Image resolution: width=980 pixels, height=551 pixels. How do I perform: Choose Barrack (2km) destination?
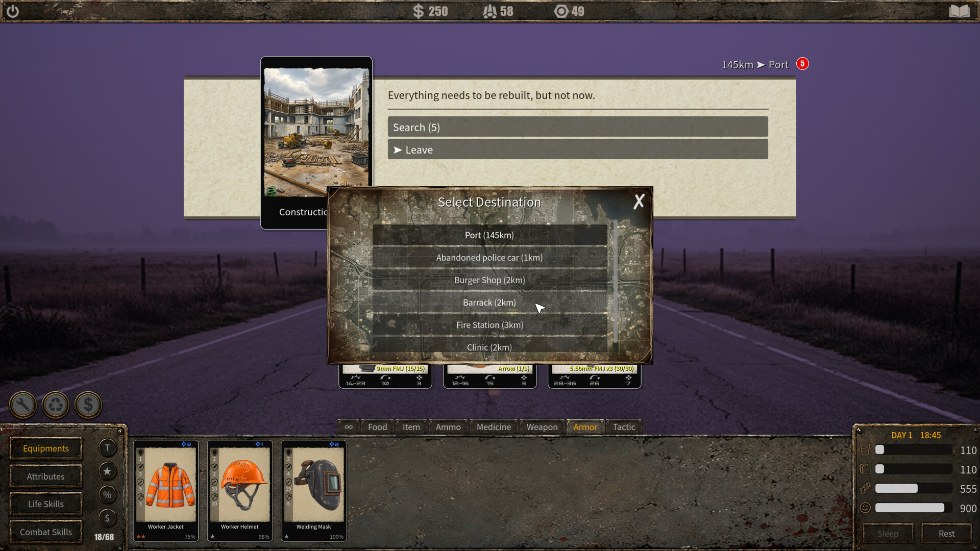click(x=489, y=303)
